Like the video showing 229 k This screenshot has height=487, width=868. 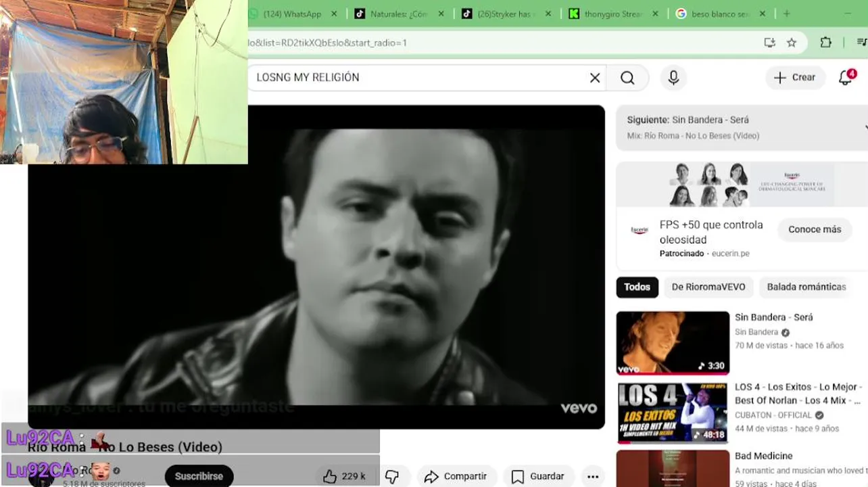[344, 476]
